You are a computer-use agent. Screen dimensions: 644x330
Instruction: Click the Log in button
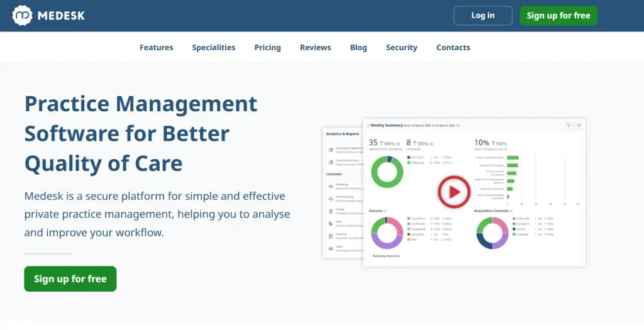click(x=483, y=16)
